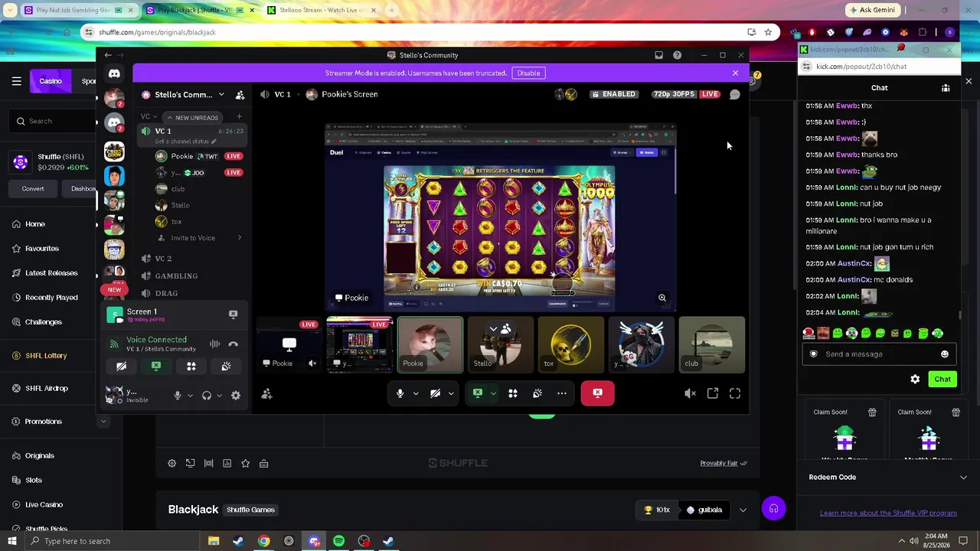Toggle microphone mute in user panel
The height and width of the screenshot is (551, 980).
(x=178, y=396)
